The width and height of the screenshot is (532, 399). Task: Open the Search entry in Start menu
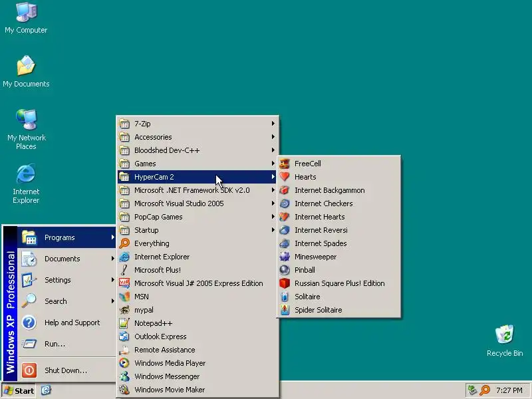(x=67, y=301)
